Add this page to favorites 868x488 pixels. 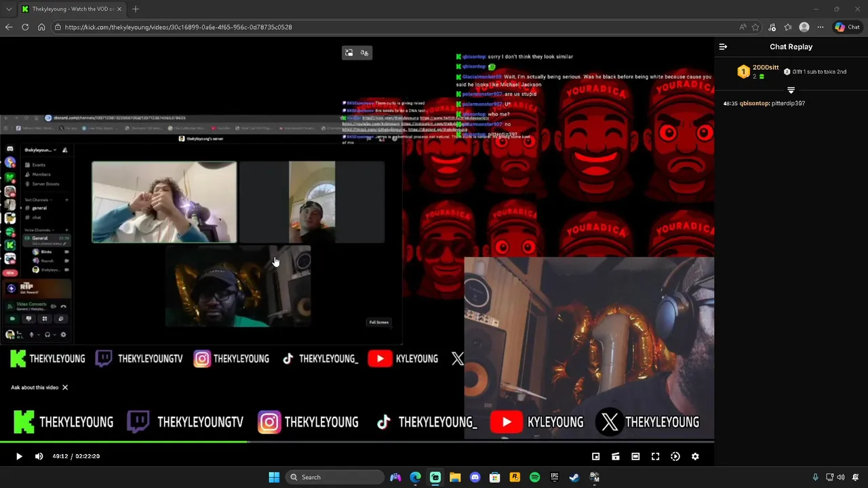tap(755, 27)
